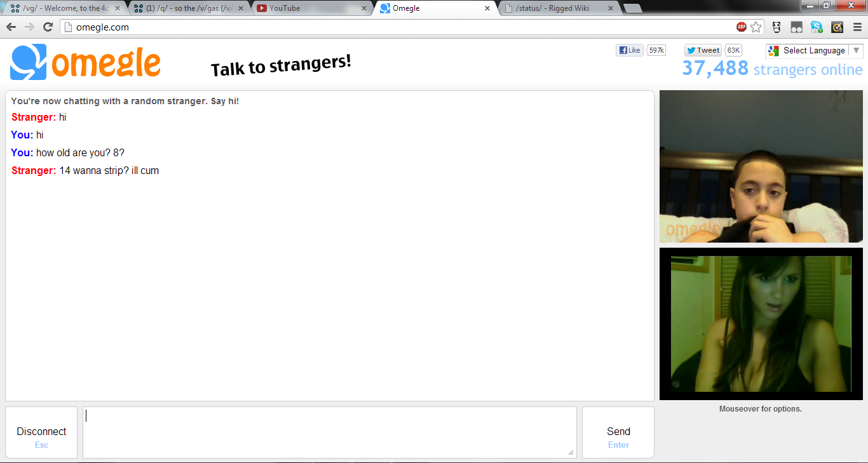Click the chat input resize grip
Screen dimensions: 868x463
point(571,452)
